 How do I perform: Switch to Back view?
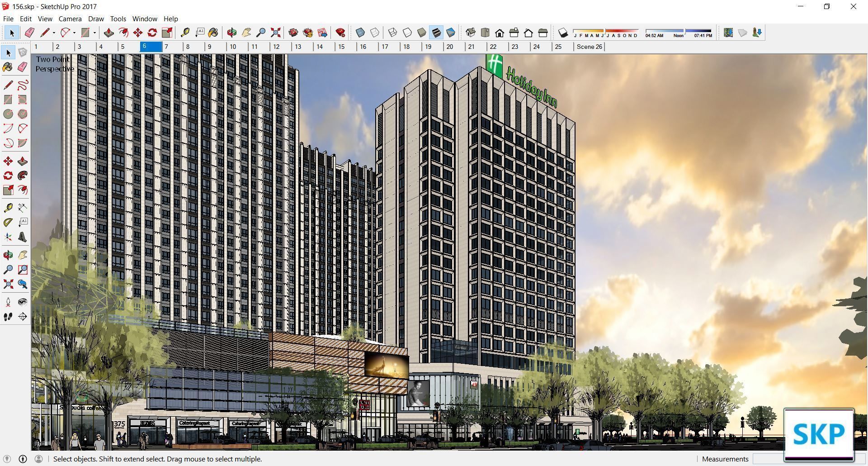pos(528,33)
